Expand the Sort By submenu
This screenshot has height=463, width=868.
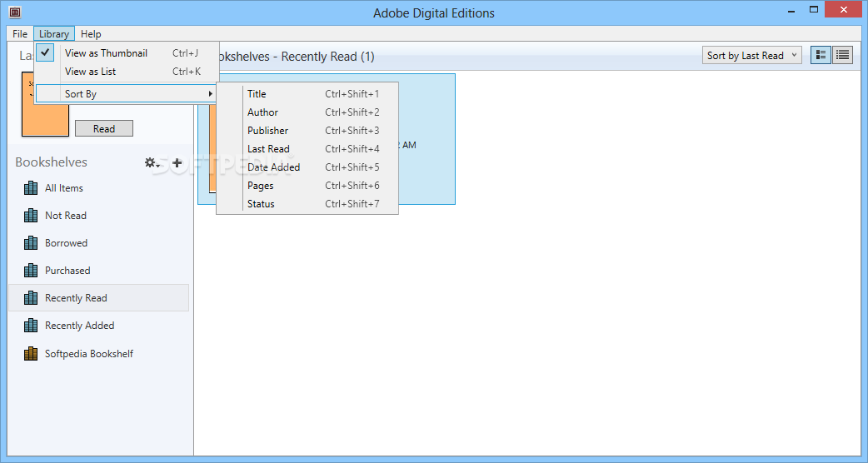coord(127,93)
